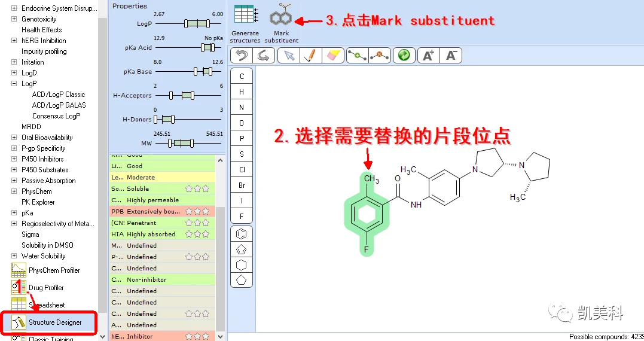Open the PhysChem Profiler module
The width and height of the screenshot is (644, 341).
pos(46,270)
